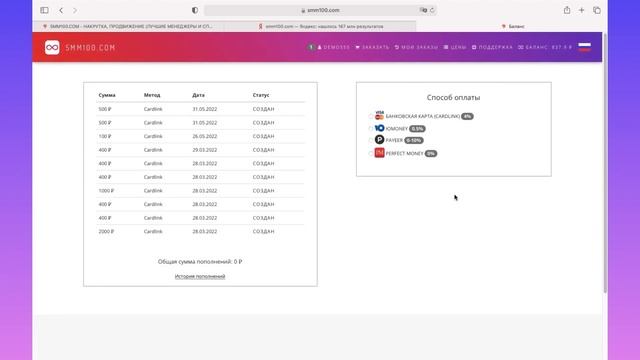Click the Способ оплаты heading
640x360 pixels.
[x=453, y=97]
